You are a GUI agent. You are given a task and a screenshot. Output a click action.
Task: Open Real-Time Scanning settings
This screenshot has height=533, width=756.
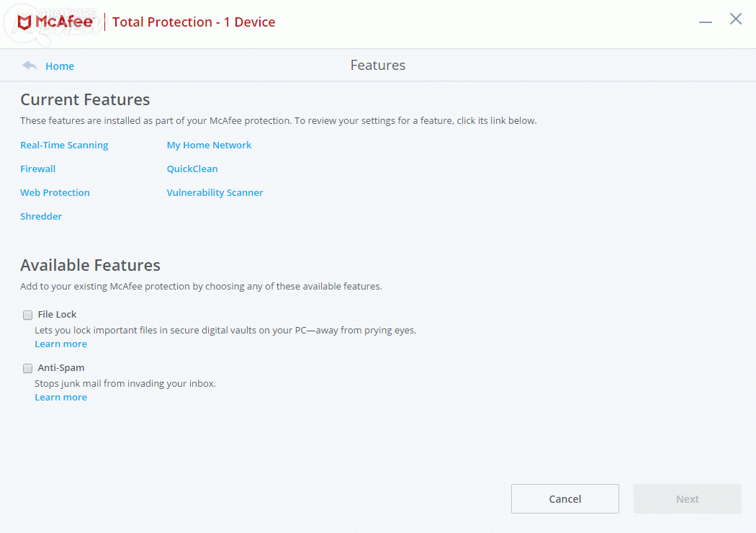[x=64, y=145]
